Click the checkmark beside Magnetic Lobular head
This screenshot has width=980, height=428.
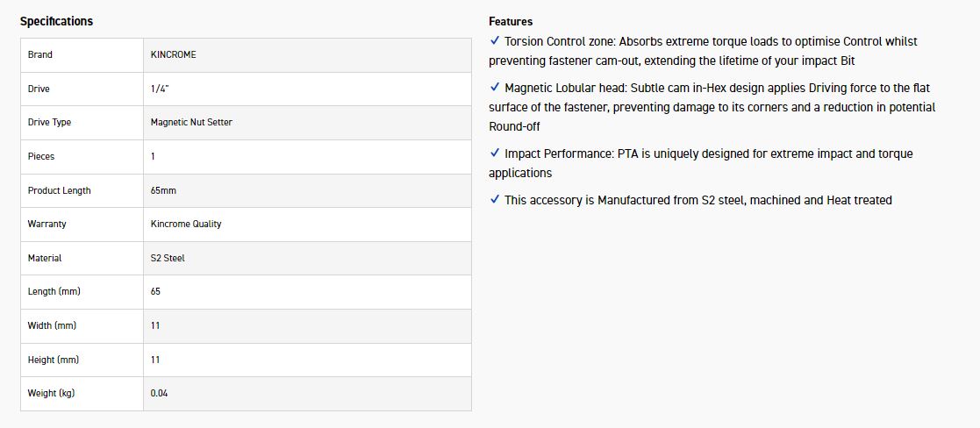(x=495, y=88)
